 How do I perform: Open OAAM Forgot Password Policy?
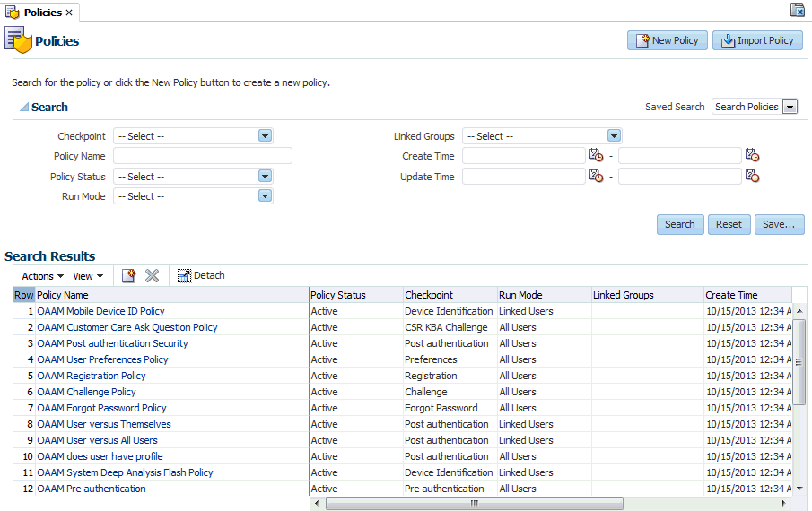click(101, 408)
